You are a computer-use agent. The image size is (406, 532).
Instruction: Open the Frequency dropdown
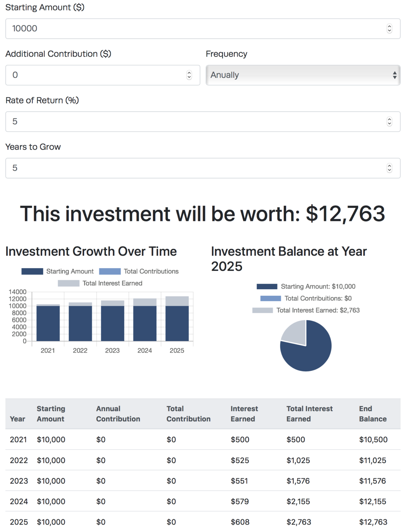tap(303, 75)
